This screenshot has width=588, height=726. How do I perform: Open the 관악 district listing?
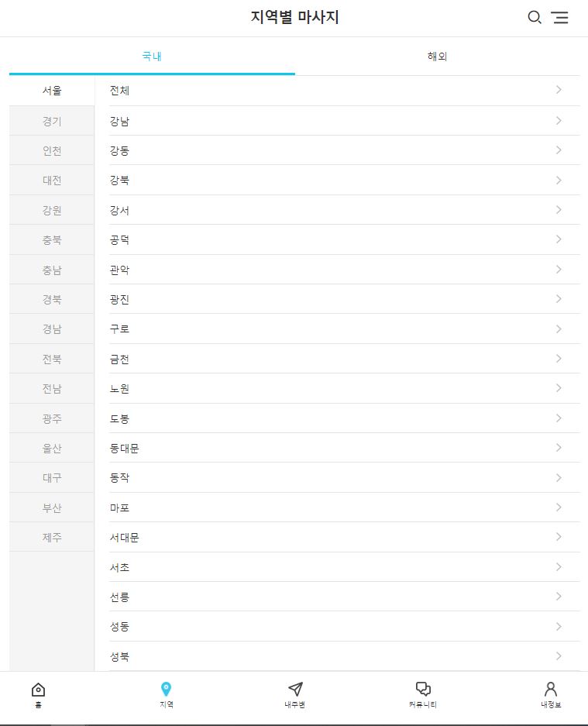(x=345, y=270)
